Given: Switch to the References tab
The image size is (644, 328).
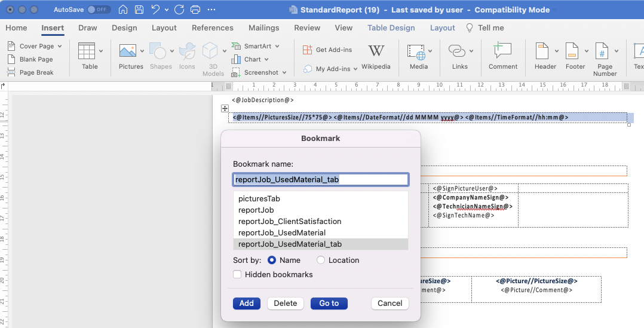Looking at the screenshot, I should pyautogui.click(x=212, y=27).
